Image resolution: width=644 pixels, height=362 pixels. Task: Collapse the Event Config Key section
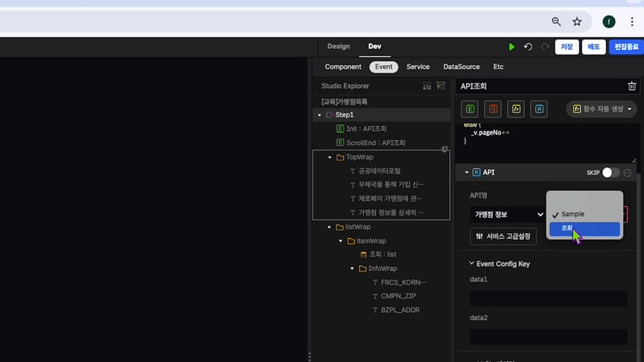coord(472,264)
